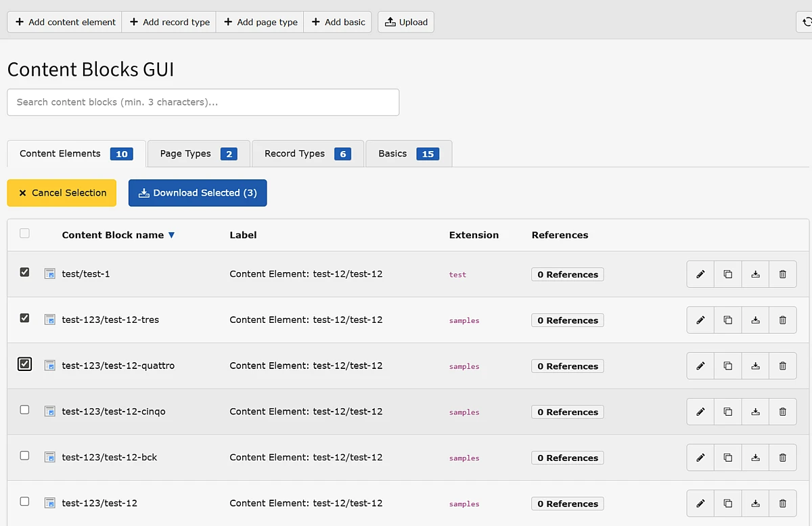Open the Record Types tab
This screenshot has width=812, height=526.
(307, 154)
